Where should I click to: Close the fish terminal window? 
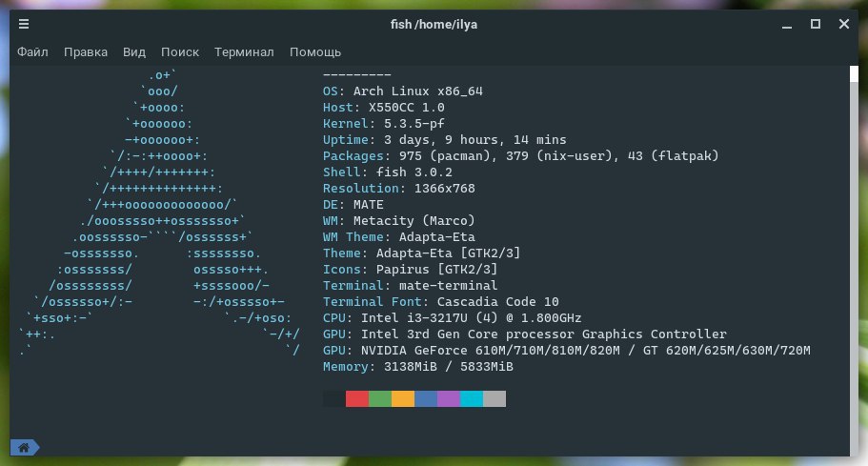(844, 24)
